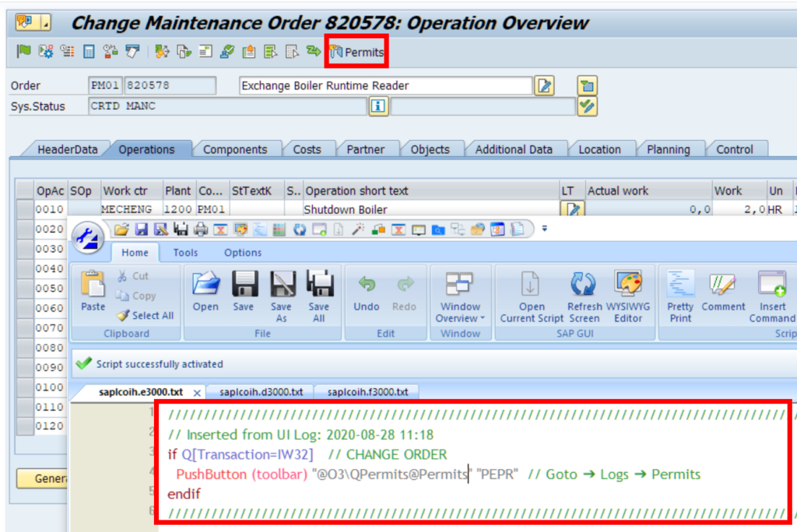
Task: Switch to the Components tab
Action: tap(234, 149)
